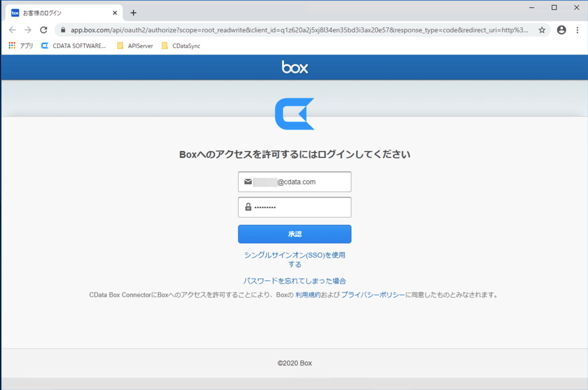588x390 pixels.
Task: Click the 承認 authorize button
Action: (294, 234)
